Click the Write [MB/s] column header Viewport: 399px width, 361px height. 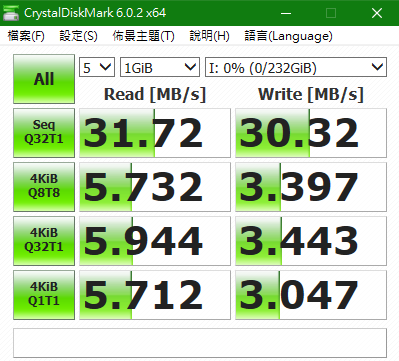[311, 94]
